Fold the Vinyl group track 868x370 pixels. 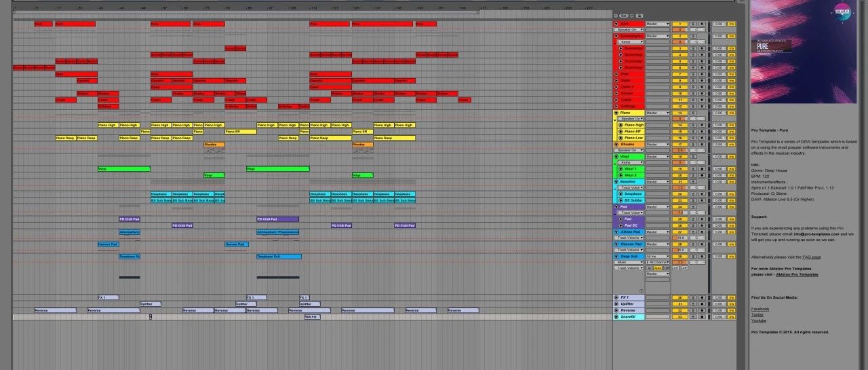pyautogui.click(x=616, y=156)
